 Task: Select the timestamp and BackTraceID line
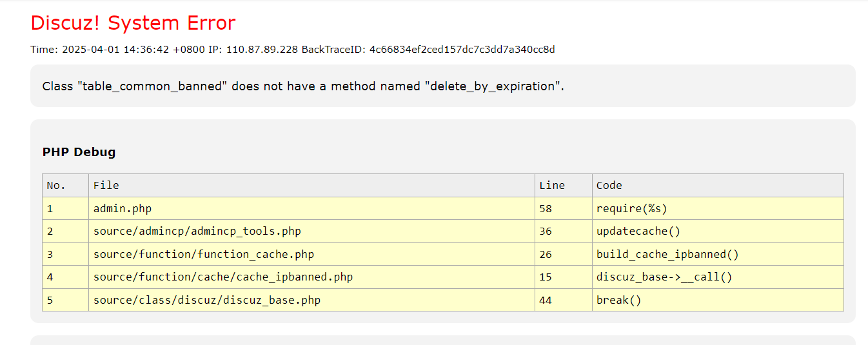tap(293, 50)
